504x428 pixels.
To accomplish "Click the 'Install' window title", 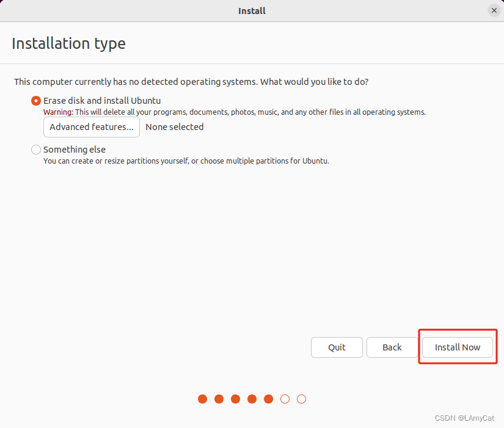I will 252,11.
